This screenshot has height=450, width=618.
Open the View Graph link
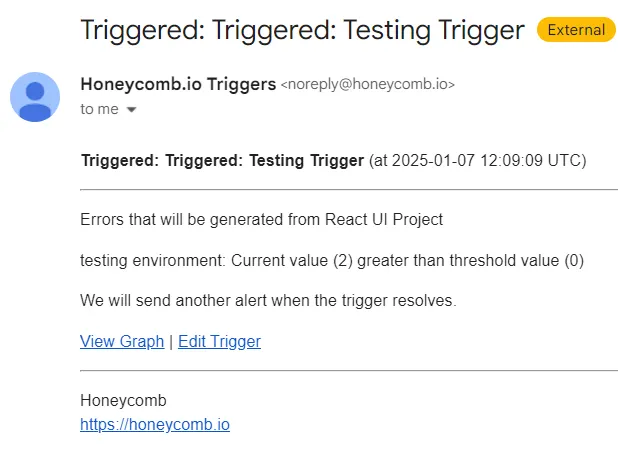[x=122, y=341]
